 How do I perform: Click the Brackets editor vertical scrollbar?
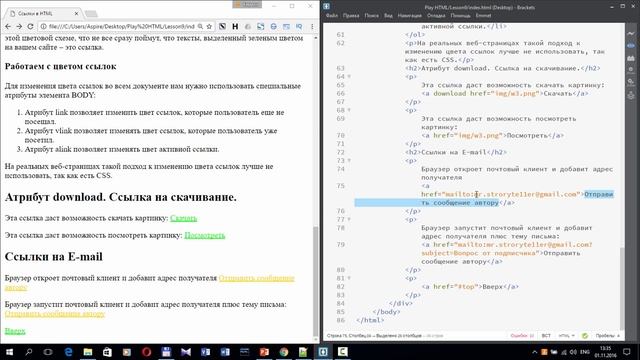622,288
